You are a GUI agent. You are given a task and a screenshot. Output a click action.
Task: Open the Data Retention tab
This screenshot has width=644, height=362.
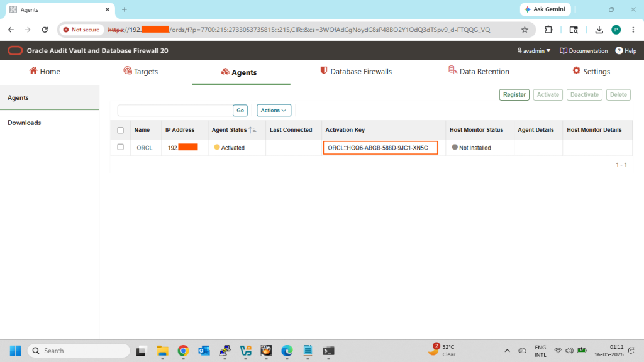click(479, 72)
